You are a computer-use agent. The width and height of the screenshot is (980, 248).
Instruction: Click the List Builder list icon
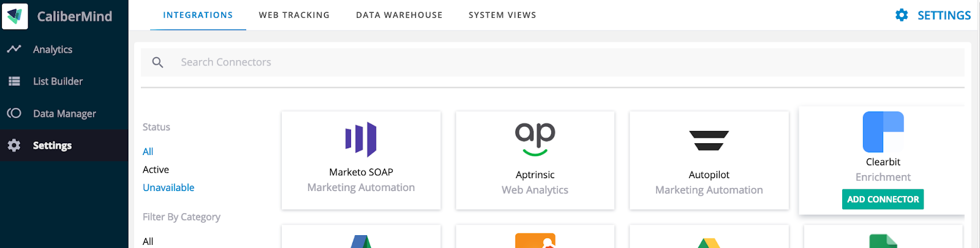click(14, 81)
